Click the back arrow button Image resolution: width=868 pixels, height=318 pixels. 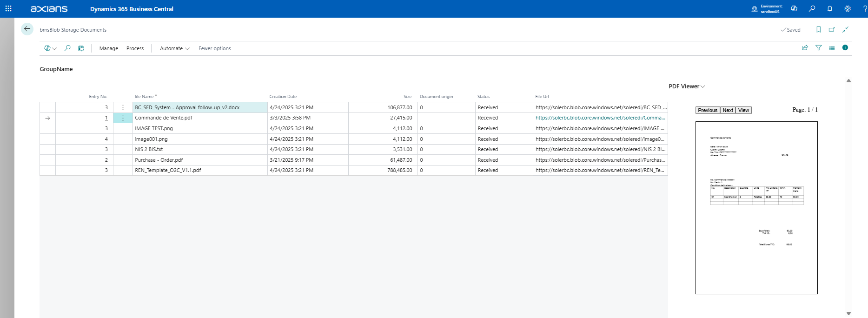point(27,29)
